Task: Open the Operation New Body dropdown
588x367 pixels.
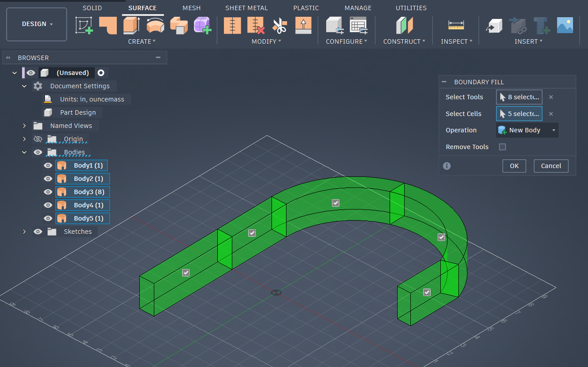Action: coord(527,130)
